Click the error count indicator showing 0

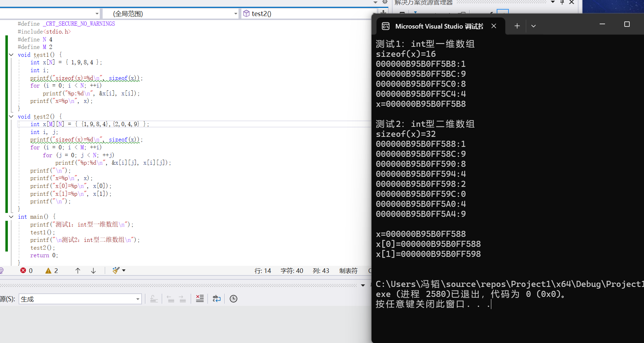(26, 270)
